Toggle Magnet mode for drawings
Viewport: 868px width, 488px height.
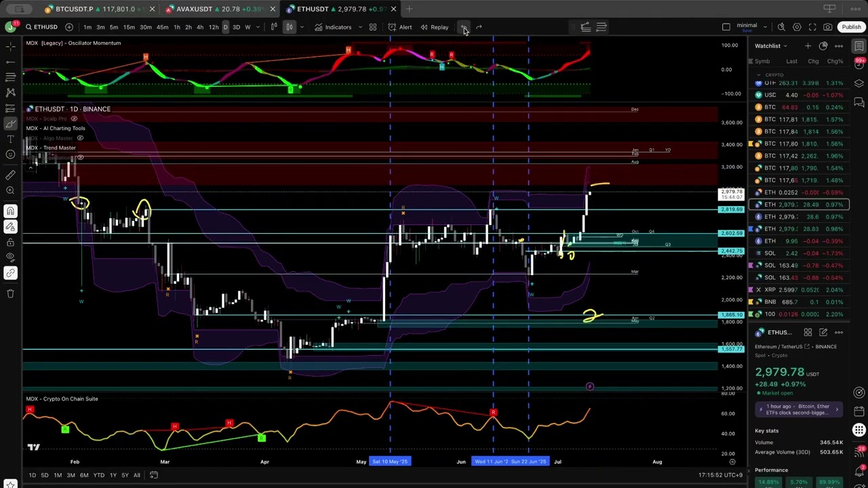tap(10, 211)
